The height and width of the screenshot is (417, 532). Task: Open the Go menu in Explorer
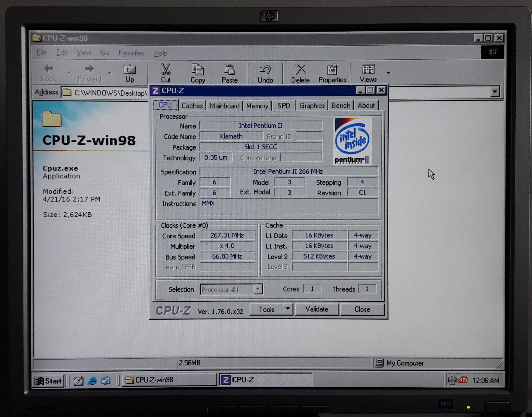tap(105, 53)
